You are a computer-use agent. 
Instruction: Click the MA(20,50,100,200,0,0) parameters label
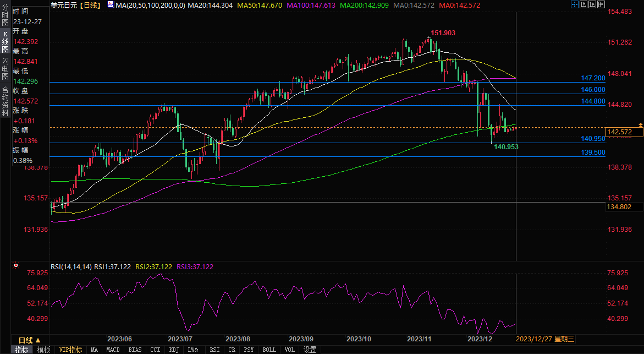point(150,6)
